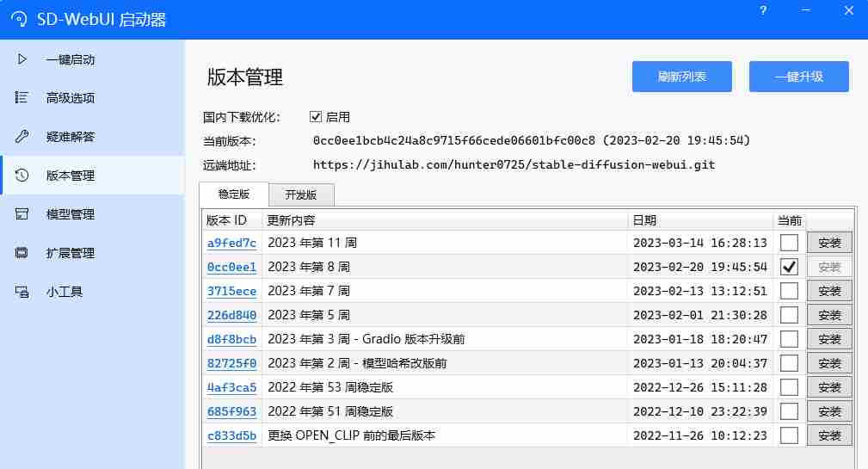Image resolution: width=868 pixels, height=469 pixels.
Task: Check the 当前 box for 4af3ca5
Action: [x=789, y=387]
